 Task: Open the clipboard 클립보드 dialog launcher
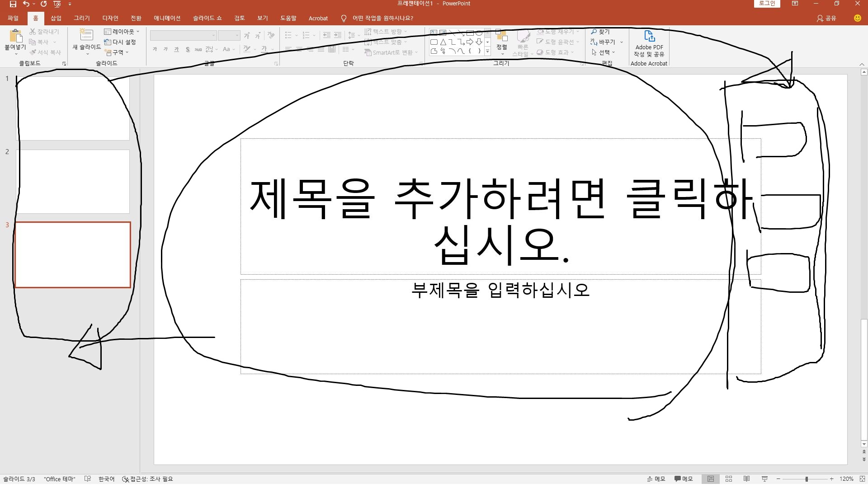tap(64, 64)
